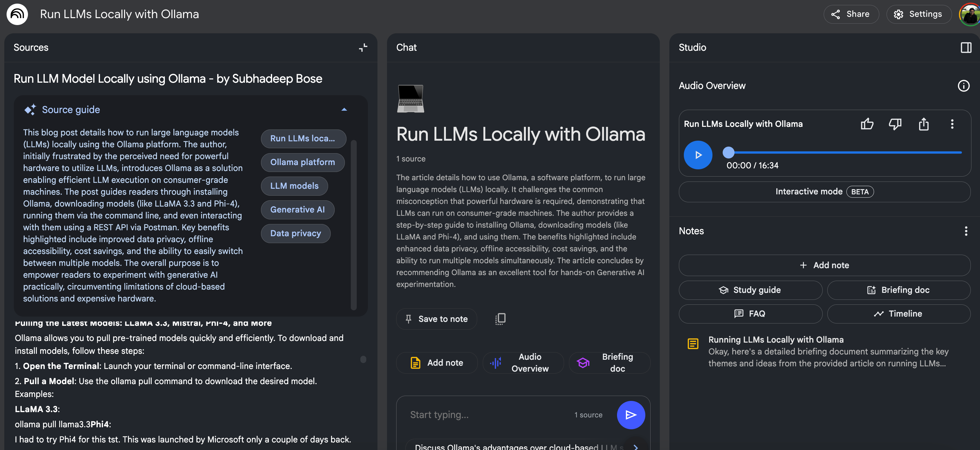Open Notes three-dot menu
The width and height of the screenshot is (980, 450).
click(x=966, y=231)
